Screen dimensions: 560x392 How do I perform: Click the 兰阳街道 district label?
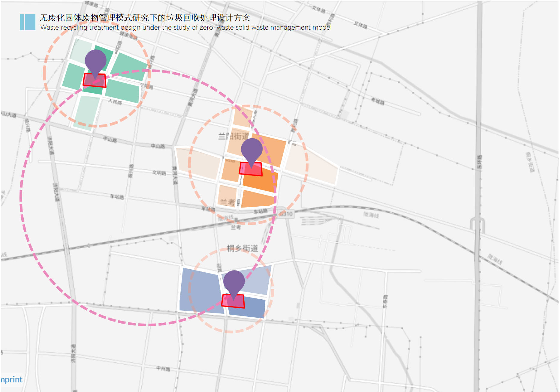point(233,136)
